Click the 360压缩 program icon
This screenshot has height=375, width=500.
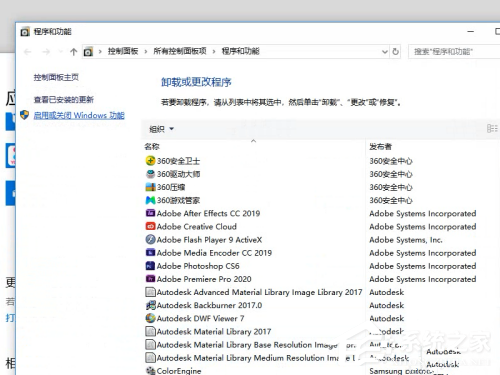pos(150,187)
